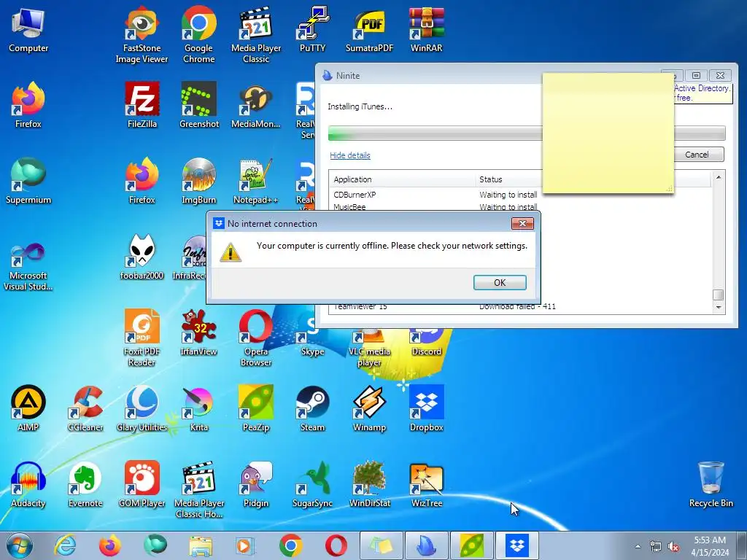The width and height of the screenshot is (747, 560).
Task: Switch to Dropbox taskbar button
Action: [517, 545]
